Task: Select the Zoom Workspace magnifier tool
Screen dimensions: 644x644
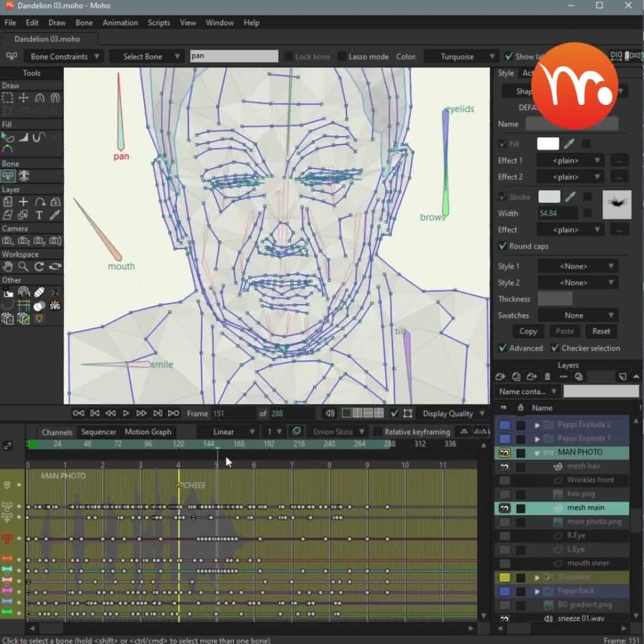Action: coord(23,267)
